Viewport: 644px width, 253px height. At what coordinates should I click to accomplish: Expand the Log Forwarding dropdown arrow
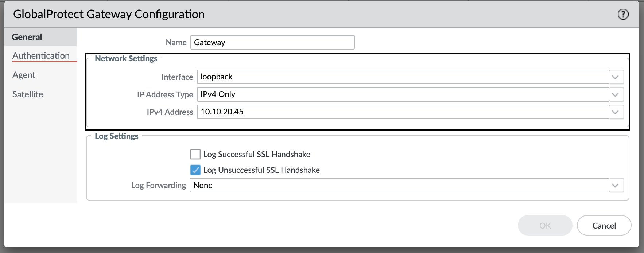point(616,185)
